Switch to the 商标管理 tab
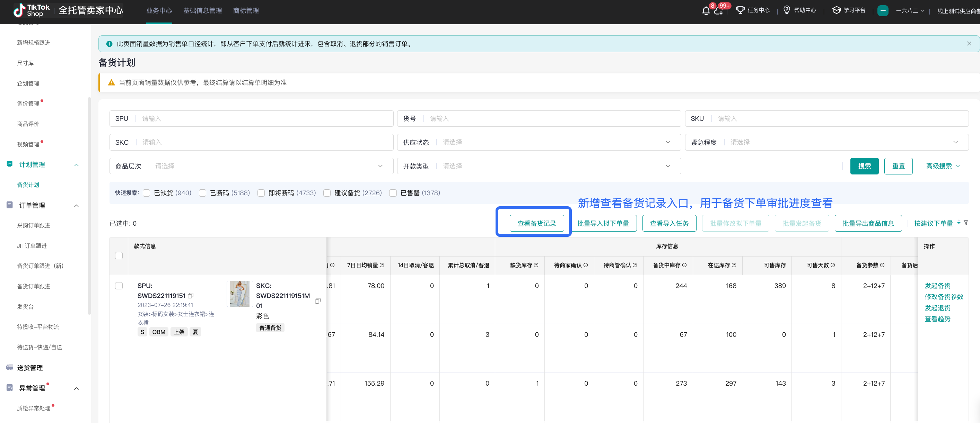Screen dimensions: 980x423 [x=246, y=11]
